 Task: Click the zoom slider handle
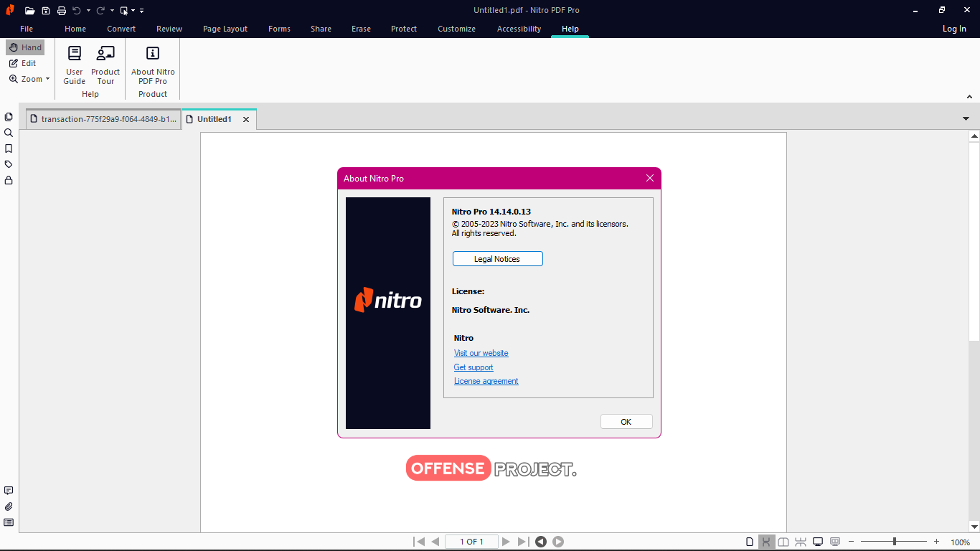pos(894,542)
